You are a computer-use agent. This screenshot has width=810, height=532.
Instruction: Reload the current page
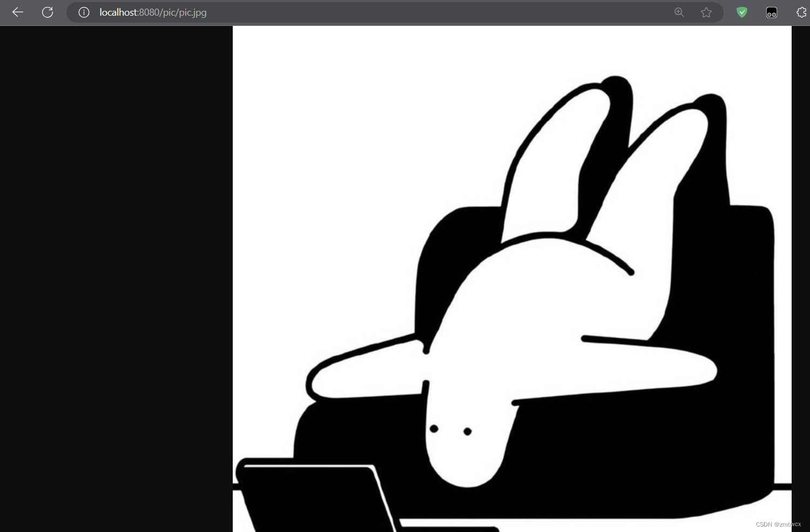[48, 12]
